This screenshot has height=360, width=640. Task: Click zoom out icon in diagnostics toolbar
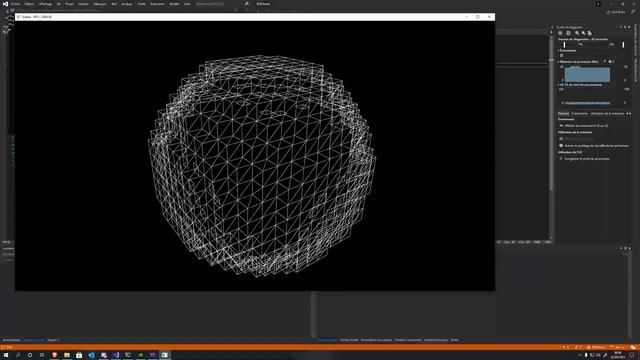583,33
